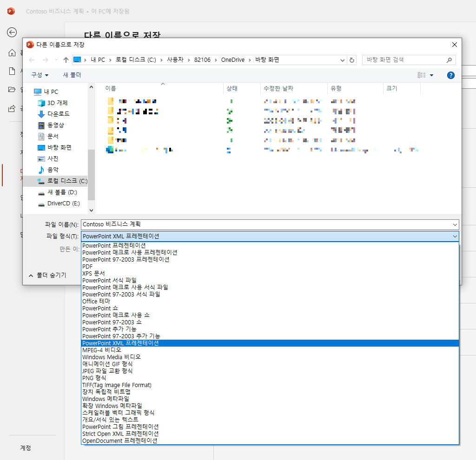Create 새 폴더 new folder
Viewport: 476px width, 460px height.
coord(72,75)
